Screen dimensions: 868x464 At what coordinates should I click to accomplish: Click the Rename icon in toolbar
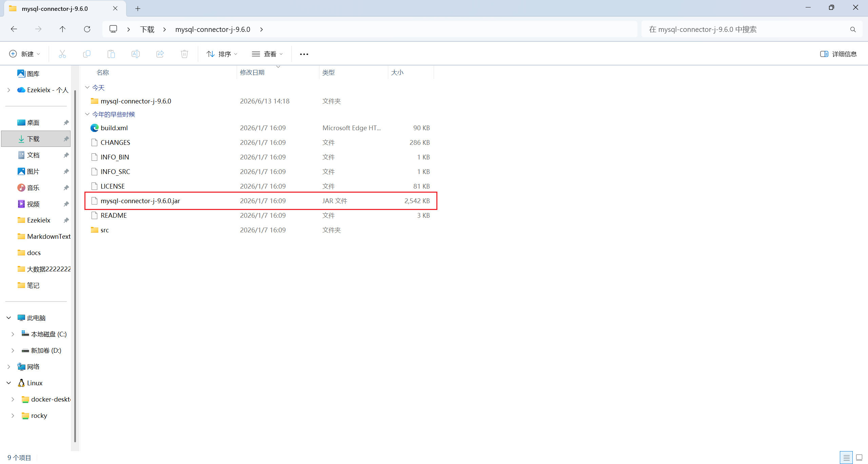[x=136, y=54]
